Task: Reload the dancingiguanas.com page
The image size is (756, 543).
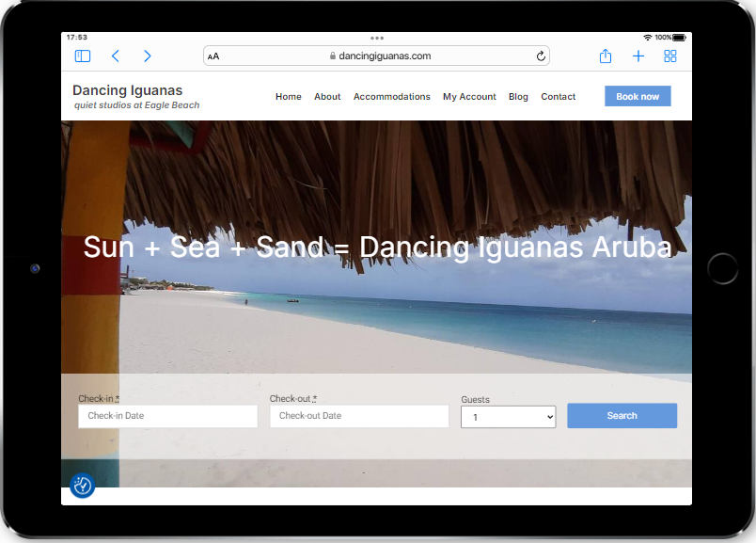Action: click(x=541, y=56)
